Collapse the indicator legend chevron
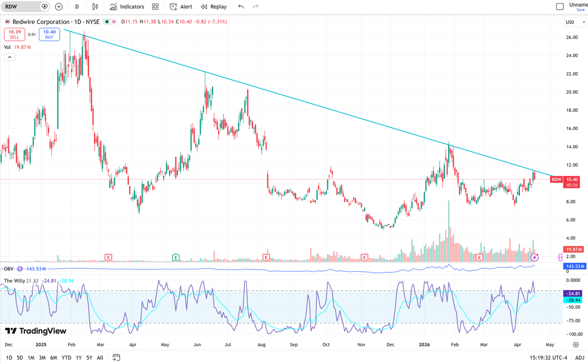The height and width of the screenshot is (364, 588). coord(9,57)
